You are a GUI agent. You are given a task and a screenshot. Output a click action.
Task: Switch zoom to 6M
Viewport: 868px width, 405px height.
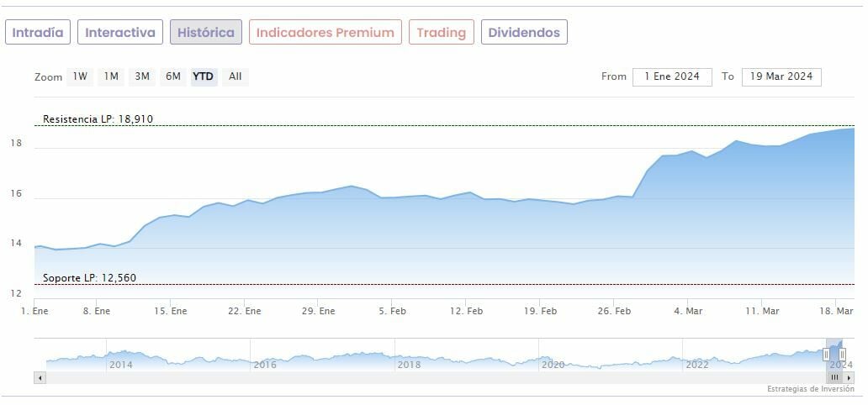[173, 76]
